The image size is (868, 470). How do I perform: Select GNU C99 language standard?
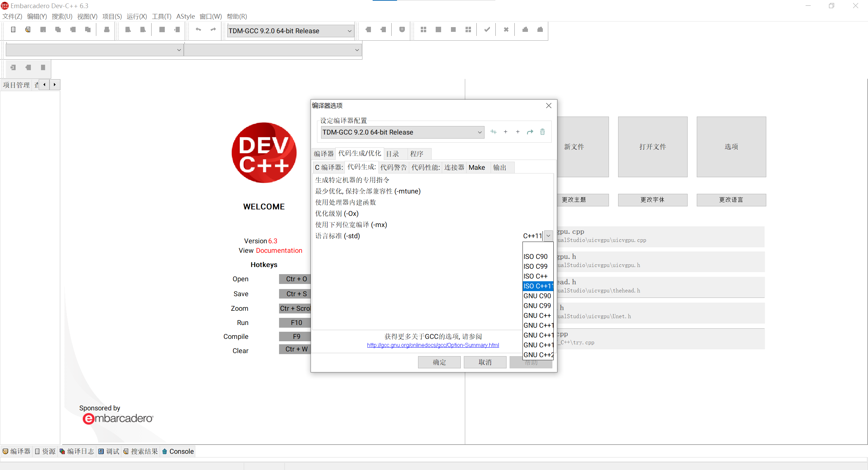tap(537, 305)
